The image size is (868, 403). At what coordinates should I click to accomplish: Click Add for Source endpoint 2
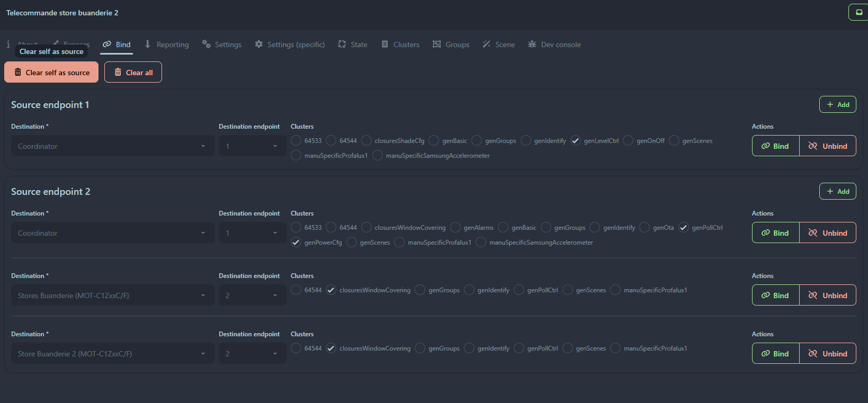coord(837,191)
